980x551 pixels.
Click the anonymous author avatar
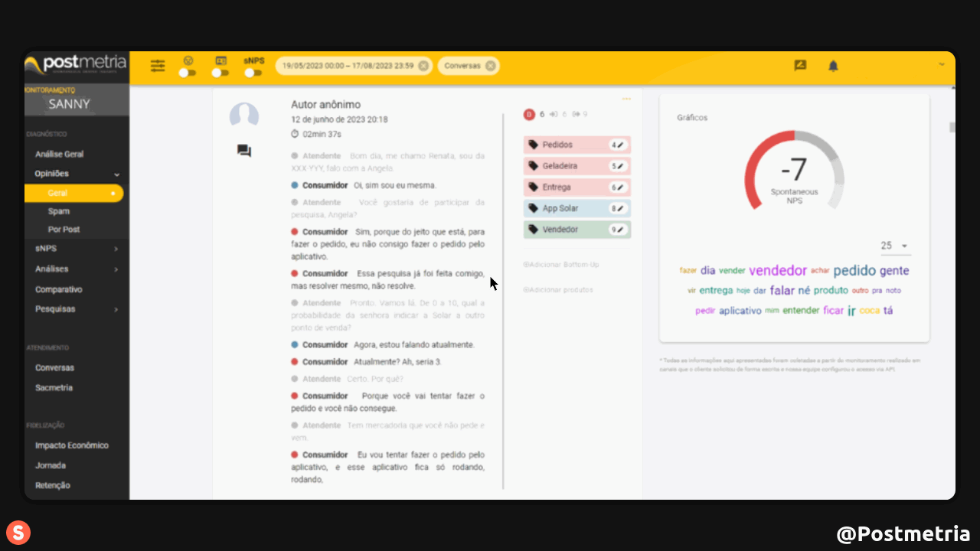pyautogui.click(x=244, y=116)
